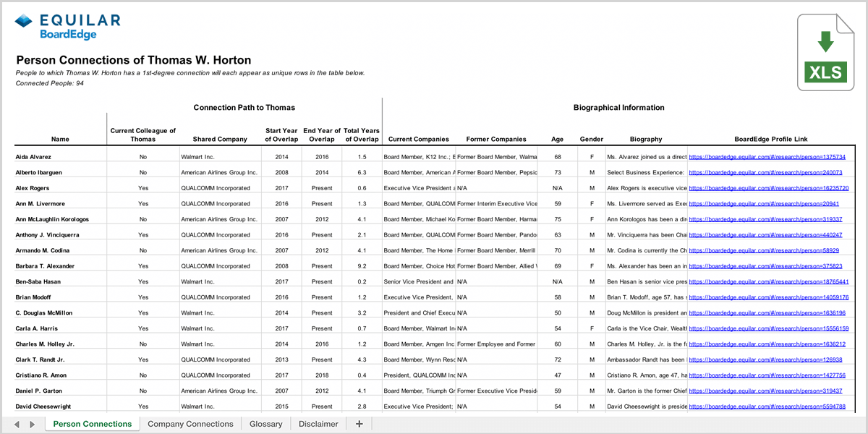
Task: Open Daniel P. Garton's profile link
Action: click(x=767, y=391)
